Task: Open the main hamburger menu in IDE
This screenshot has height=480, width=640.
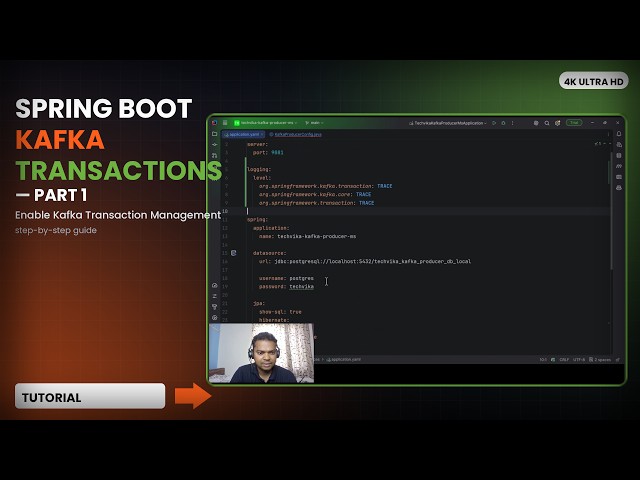Action: point(224,122)
